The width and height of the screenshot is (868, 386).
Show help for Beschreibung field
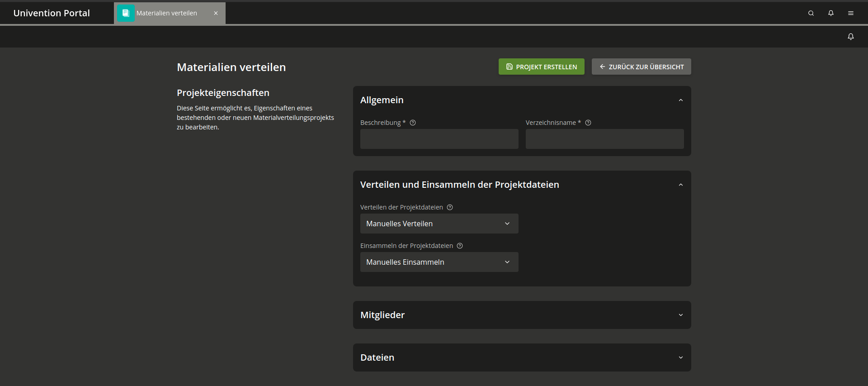pos(413,123)
